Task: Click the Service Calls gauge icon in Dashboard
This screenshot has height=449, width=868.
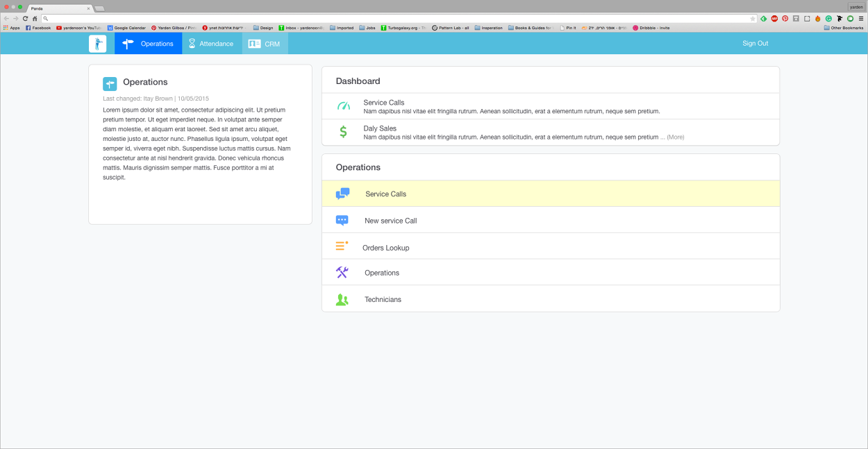Action: pyautogui.click(x=344, y=106)
